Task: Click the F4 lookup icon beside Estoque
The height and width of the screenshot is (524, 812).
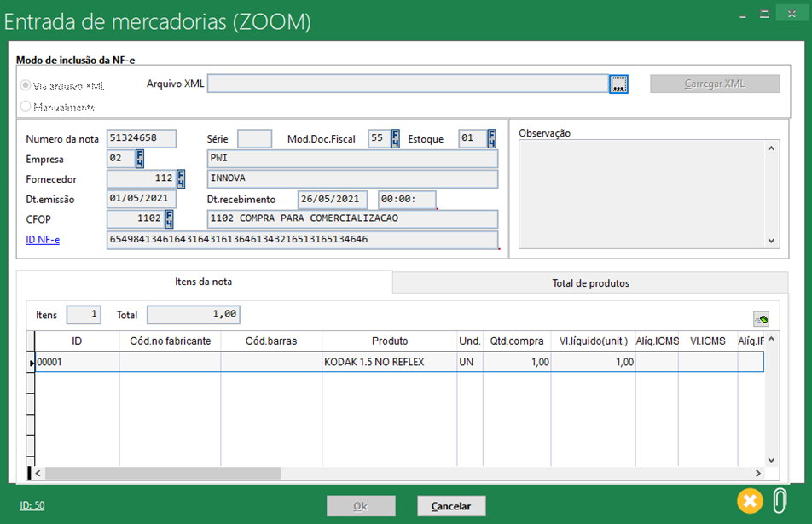Action: pyautogui.click(x=491, y=138)
